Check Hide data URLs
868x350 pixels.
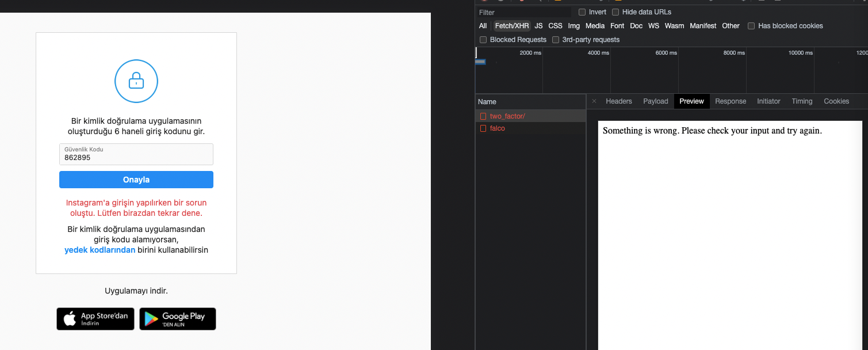pyautogui.click(x=615, y=12)
